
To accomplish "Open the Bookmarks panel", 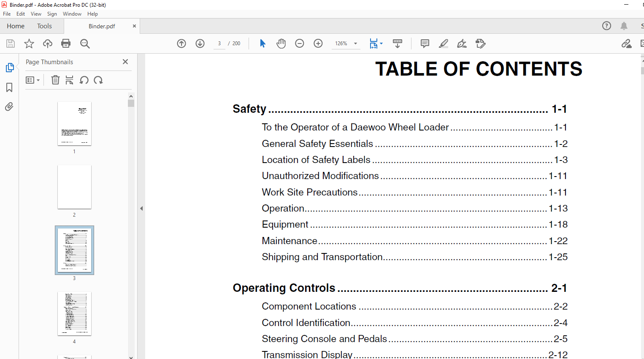I will point(9,87).
